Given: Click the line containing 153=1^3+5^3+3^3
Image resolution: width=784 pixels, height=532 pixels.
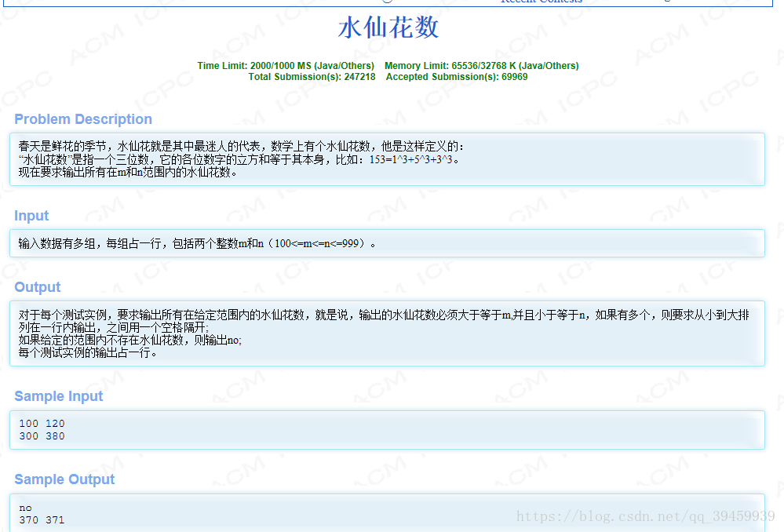Looking at the screenshot, I should [239, 159].
